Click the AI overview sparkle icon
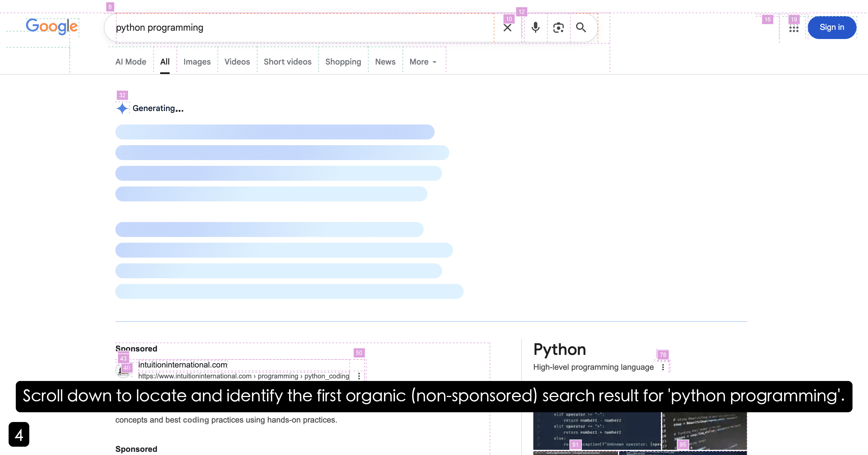The image size is (868, 455). (x=122, y=108)
